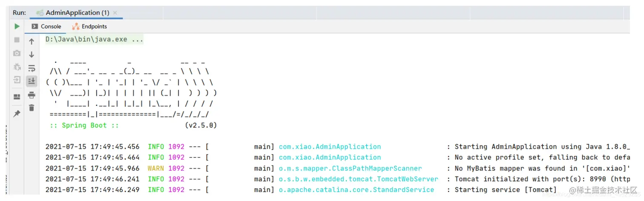Click the ':: Spring Boot ::' banner text

click(x=84, y=125)
